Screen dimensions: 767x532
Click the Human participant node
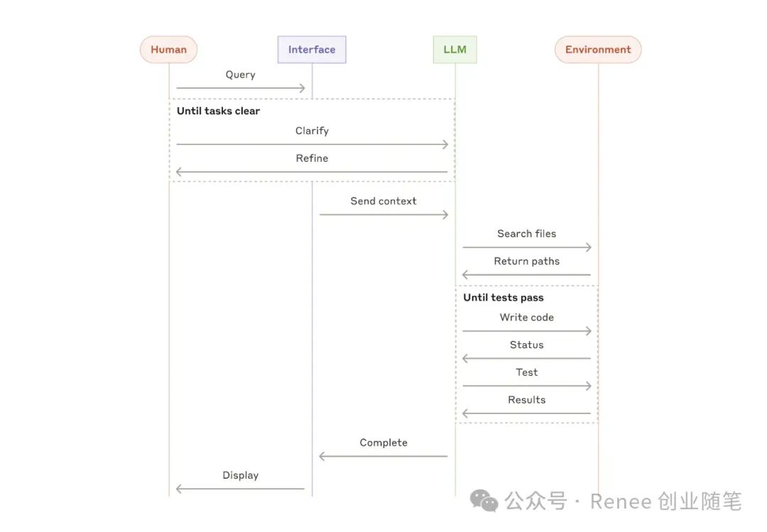[168, 50]
